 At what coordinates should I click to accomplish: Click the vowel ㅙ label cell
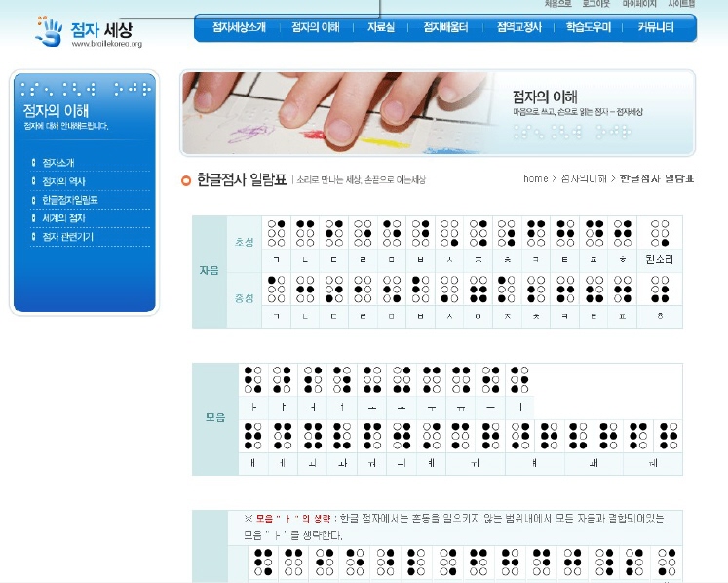coord(594,464)
